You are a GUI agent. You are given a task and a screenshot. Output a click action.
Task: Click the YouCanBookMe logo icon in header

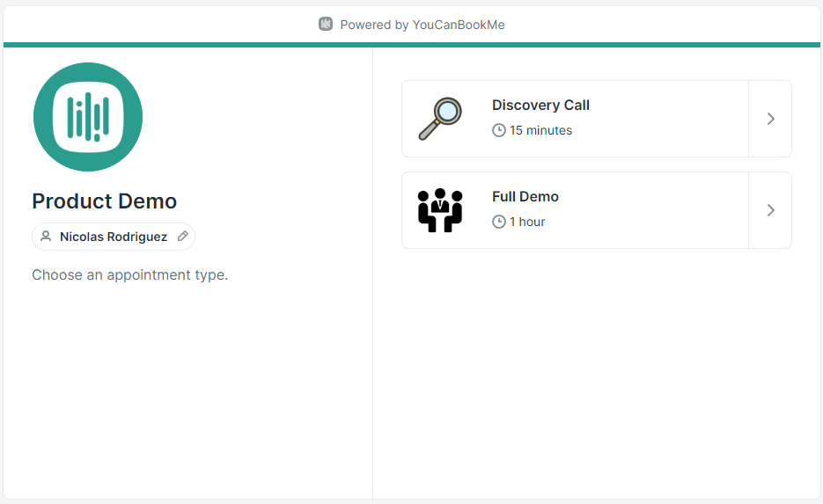[x=326, y=24]
